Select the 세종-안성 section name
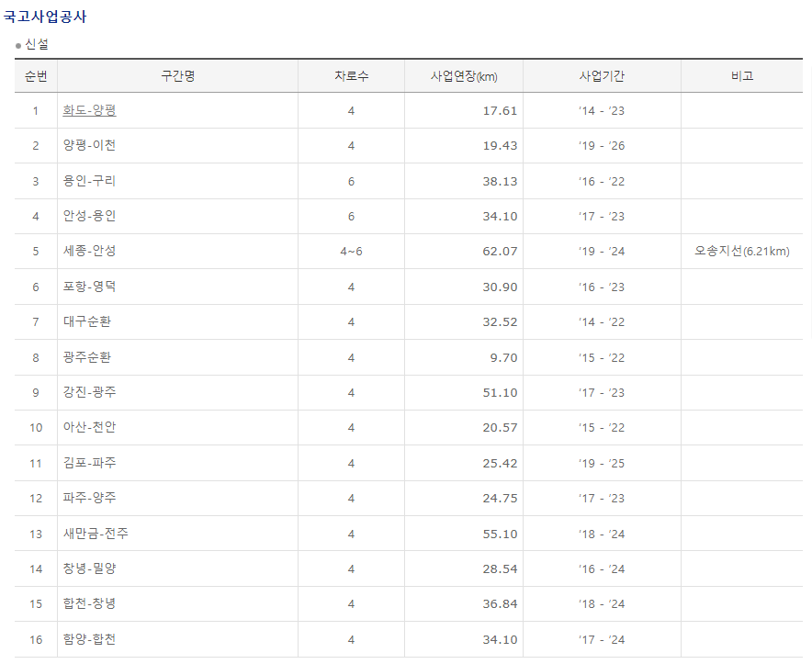Viewport: 812px width, 664px height. pyautogui.click(x=90, y=251)
